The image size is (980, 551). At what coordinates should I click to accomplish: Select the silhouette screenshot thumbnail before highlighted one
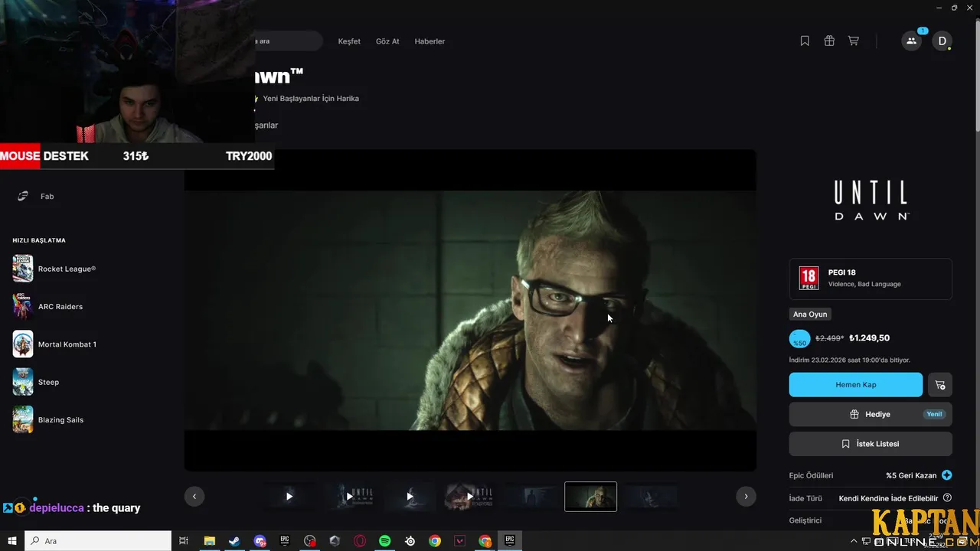coord(530,497)
